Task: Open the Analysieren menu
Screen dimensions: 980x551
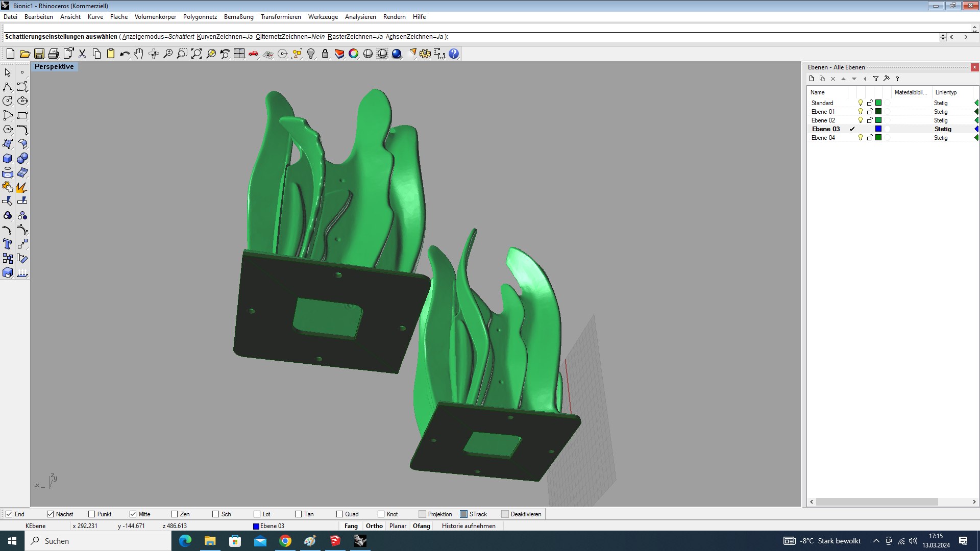Action: (x=360, y=17)
